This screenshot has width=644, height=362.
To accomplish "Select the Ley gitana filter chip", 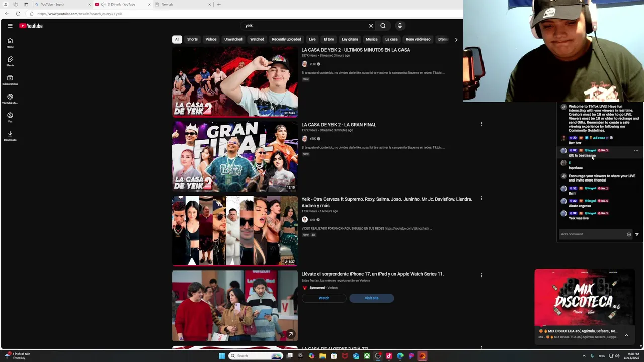I will [x=350, y=39].
